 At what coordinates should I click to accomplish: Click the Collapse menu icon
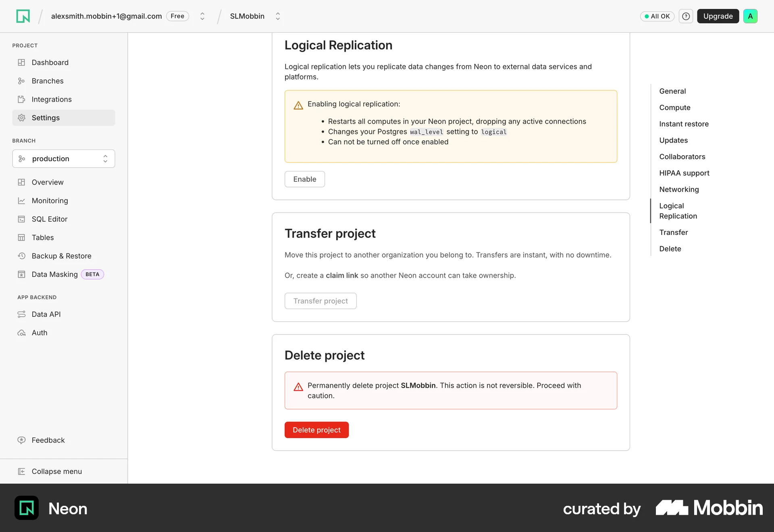[x=21, y=471]
